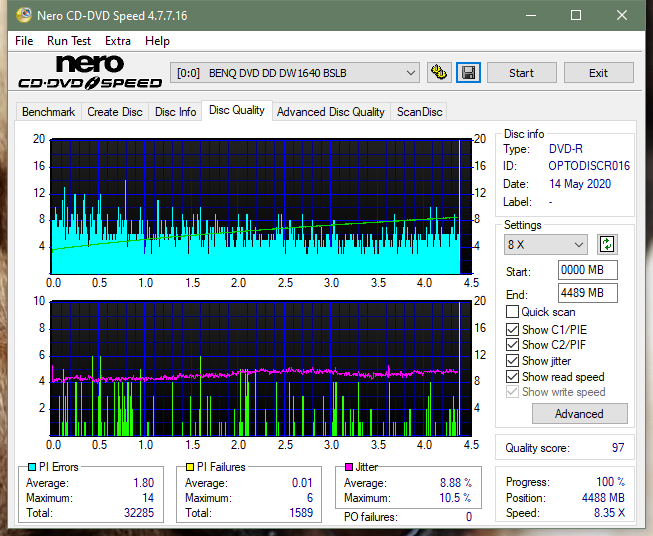This screenshot has height=536, width=653.
Task: Click the Quality score value 97
Action: point(618,448)
